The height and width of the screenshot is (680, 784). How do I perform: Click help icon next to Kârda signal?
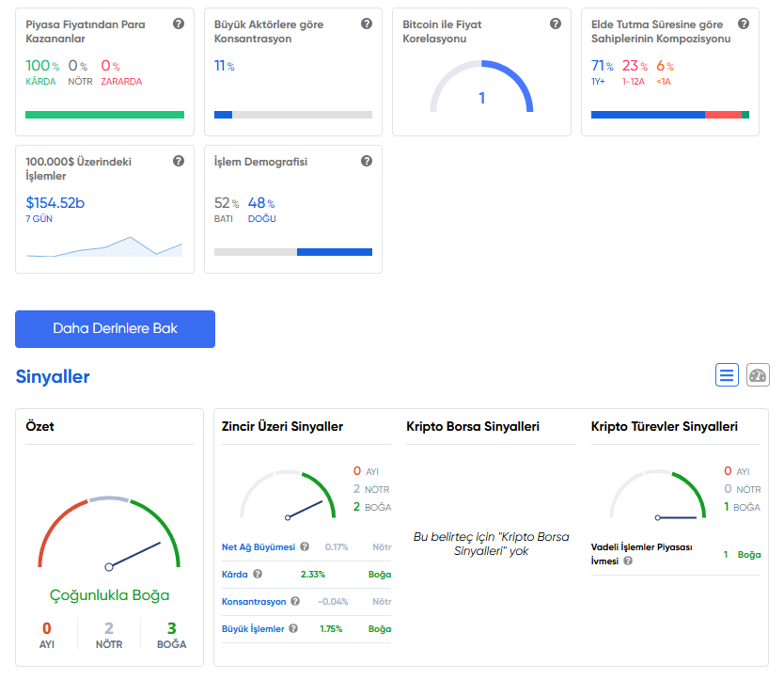pyautogui.click(x=258, y=574)
